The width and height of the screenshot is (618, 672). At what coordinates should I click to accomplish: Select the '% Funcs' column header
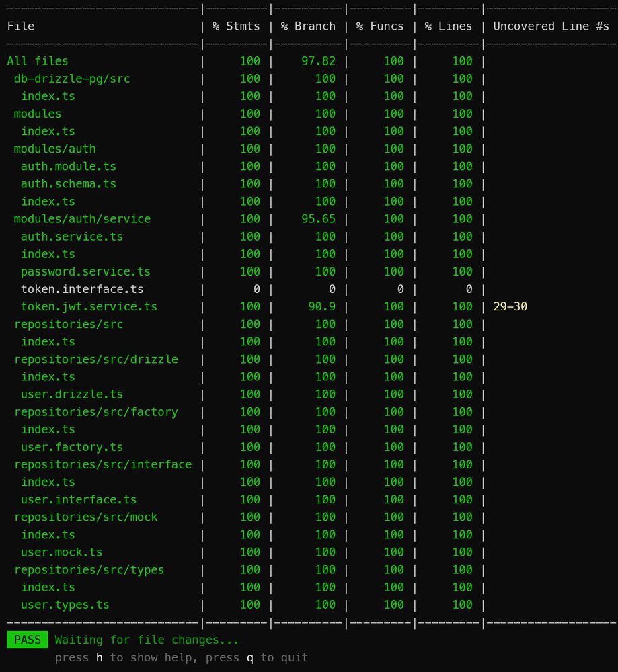380,26
